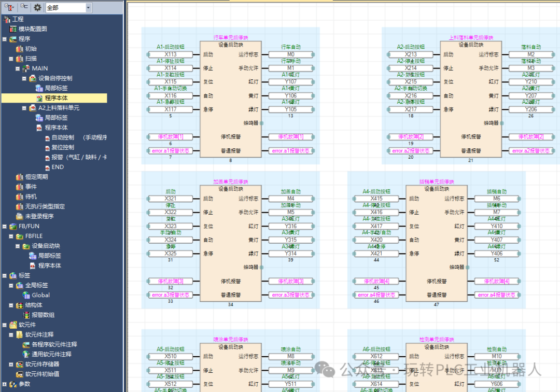Expand the 软元件存储器 node
The image size is (560, 392).
click(x=11, y=364)
